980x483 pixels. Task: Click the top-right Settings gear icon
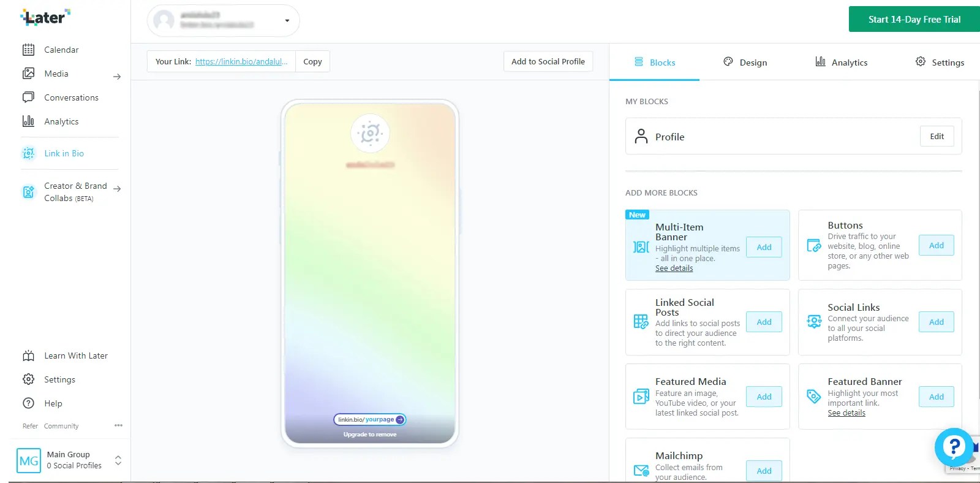click(x=921, y=62)
